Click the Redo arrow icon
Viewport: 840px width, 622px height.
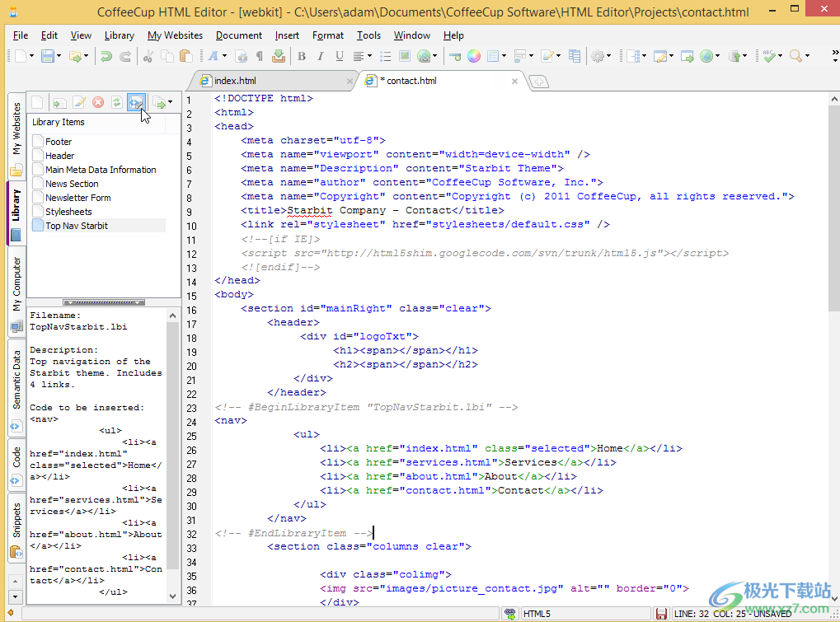pos(125,56)
